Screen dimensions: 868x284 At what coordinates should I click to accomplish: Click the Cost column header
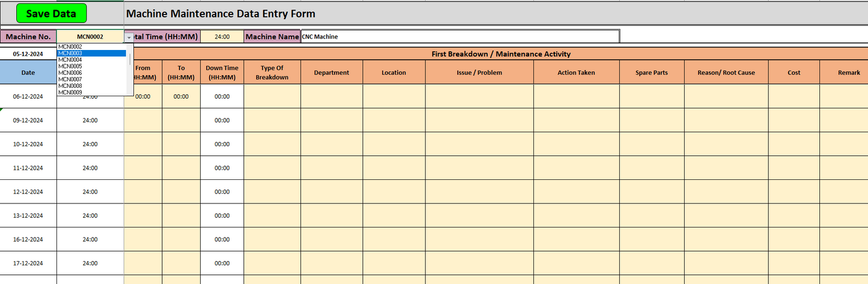point(794,72)
